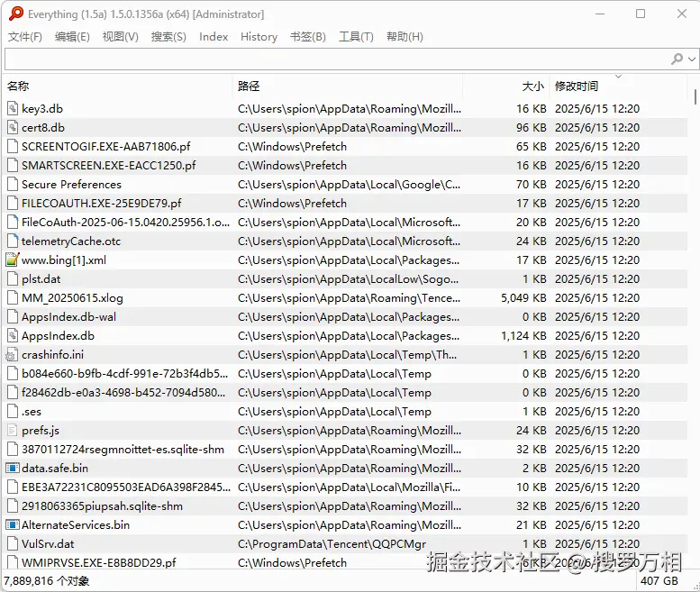The width and height of the screenshot is (700, 592).
Task: Select FileCoAuth-2025-06-15 log file row
Action: pyautogui.click(x=346, y=223)
